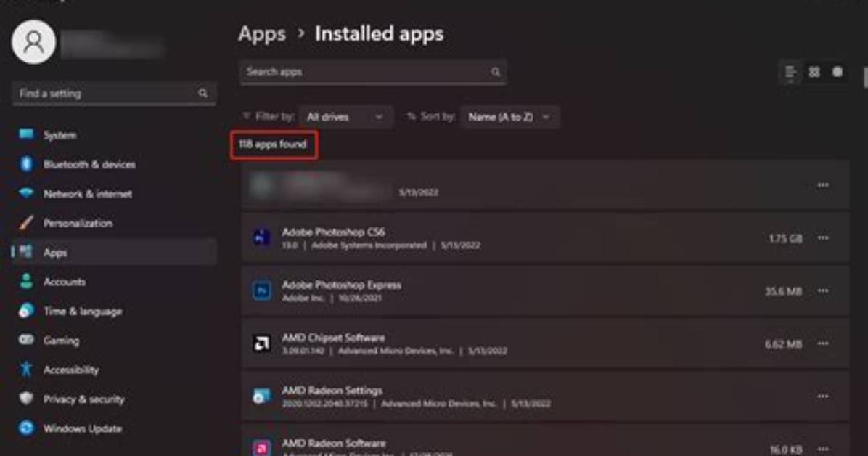
Task: Click the System monitor icon
Action: 26,134
